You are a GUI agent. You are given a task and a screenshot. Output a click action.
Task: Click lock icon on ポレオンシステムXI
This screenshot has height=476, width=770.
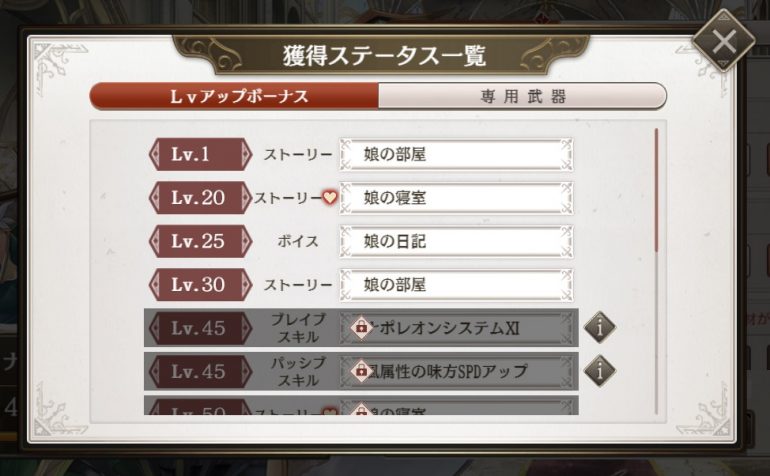[x=361, y=327]
